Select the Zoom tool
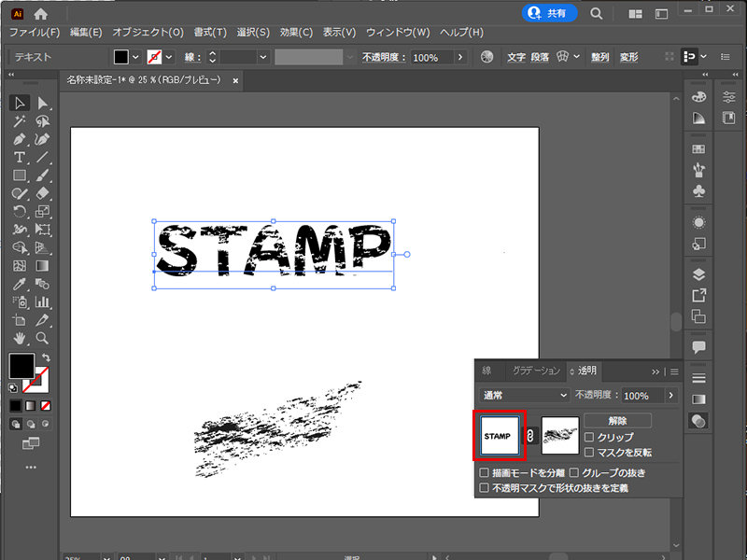This screenshot has height=560, width=747. [x=44, y=338]
